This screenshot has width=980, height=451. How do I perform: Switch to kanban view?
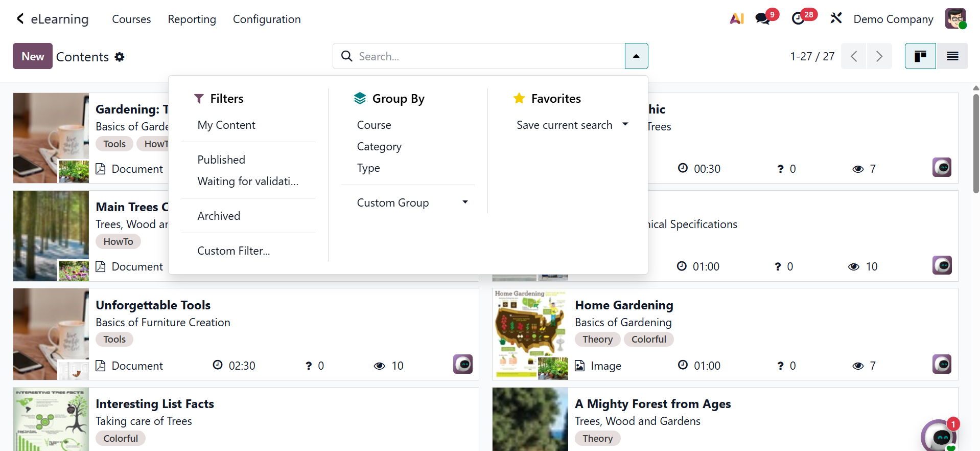[920, 56]
